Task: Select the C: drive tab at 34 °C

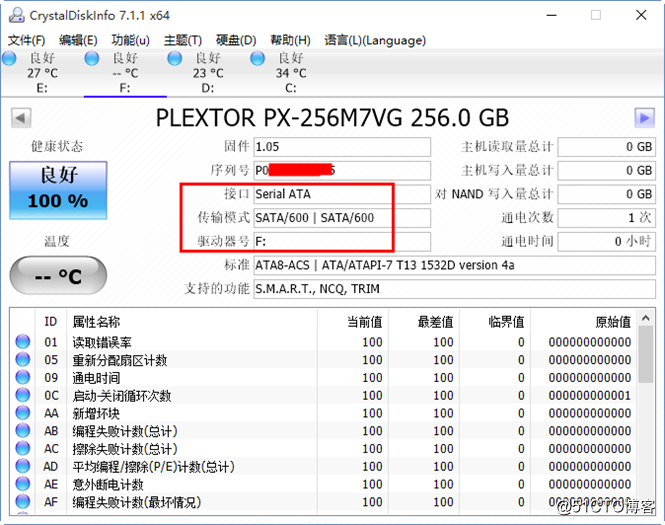Action: [291, 73]
